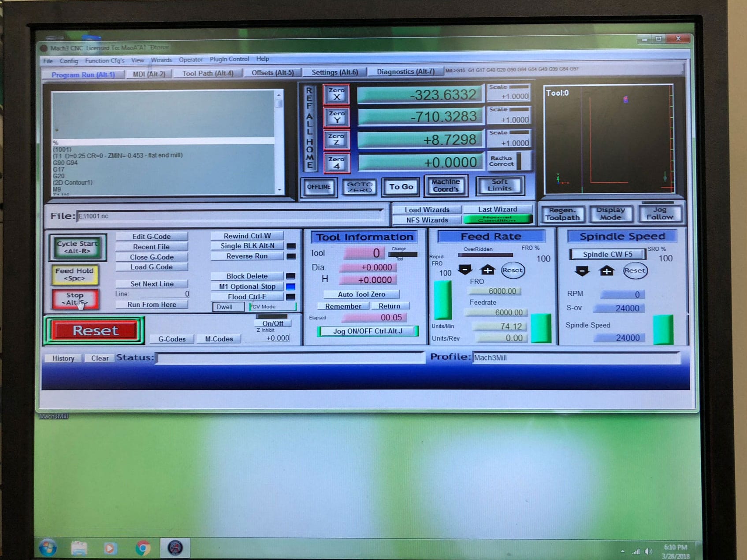Open the Wizards menu
This screenshot has height=560, width=747.
point(161,60)
